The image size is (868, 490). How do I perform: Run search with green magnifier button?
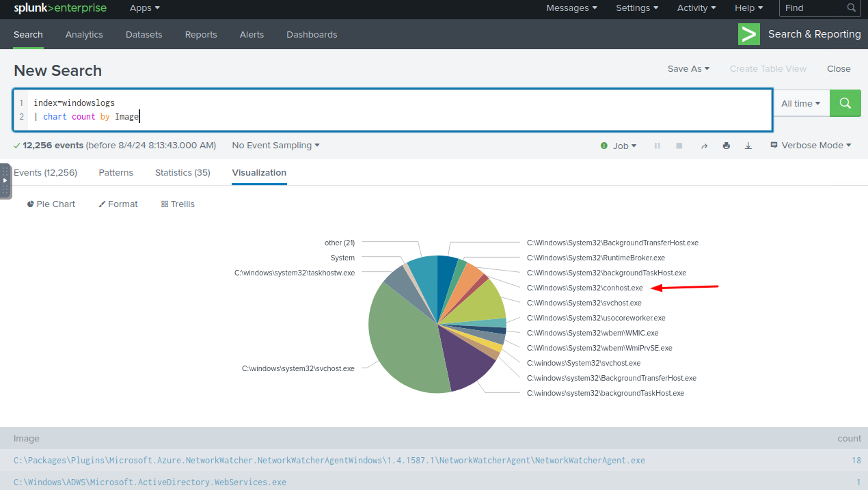[x=845, y=103]
